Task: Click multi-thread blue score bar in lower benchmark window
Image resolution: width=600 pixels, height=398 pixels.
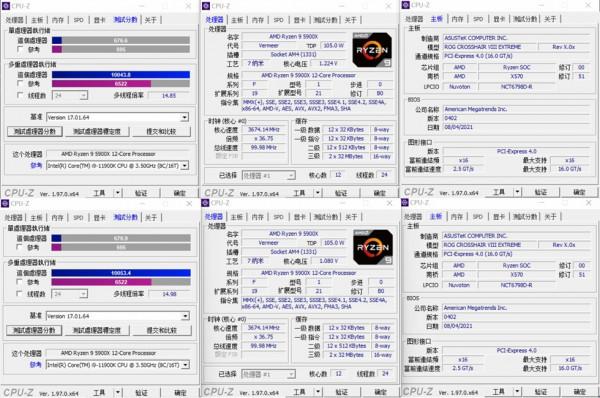Action: pos(121,273)
